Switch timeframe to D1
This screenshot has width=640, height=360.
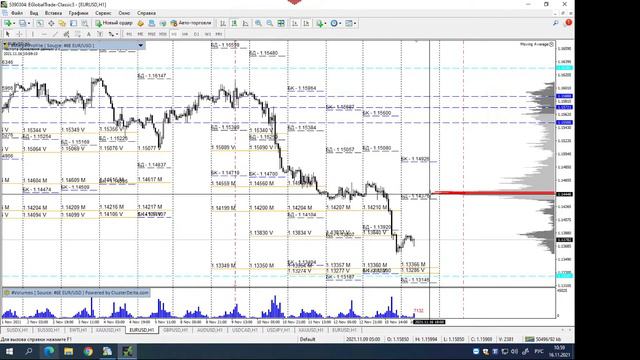pos(196,34)
